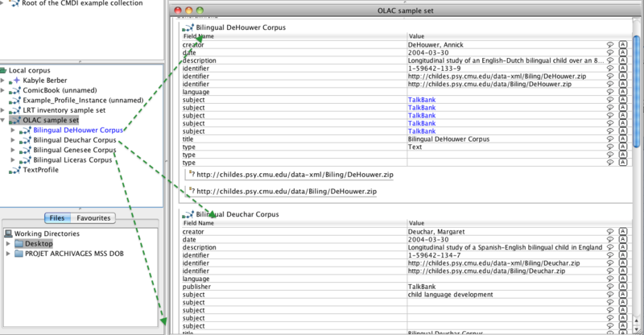Select Bilingual Liceras Corpus in tree
644x335 pixels.
72,160
